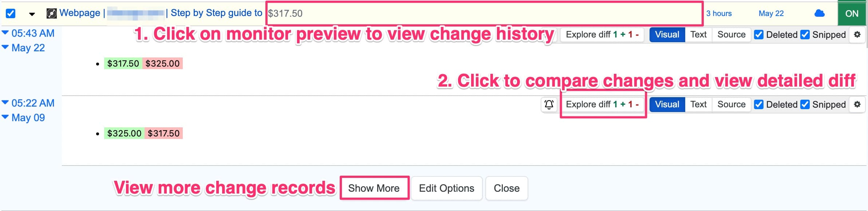Uncheck the Deleted checkbox on the top row
The width and height of the screenshot is (868, 211).
pyautogui.click(x=758, y=35)
